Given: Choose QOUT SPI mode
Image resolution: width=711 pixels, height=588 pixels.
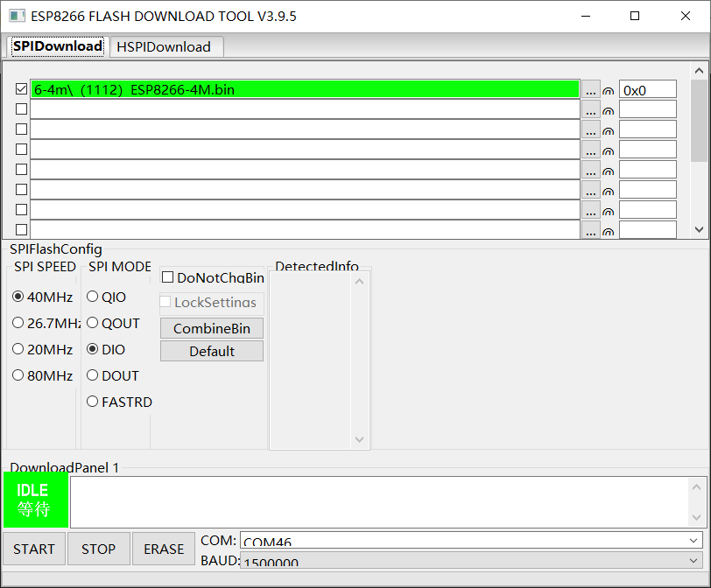Looking at the screenshot, I should [x=92, y=323].
